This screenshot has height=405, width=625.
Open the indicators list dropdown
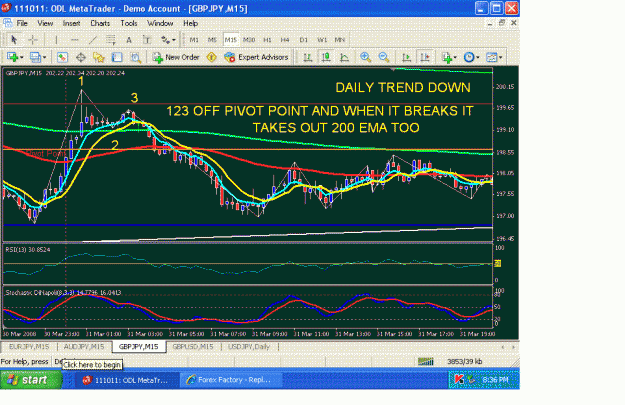coord(450,57)
